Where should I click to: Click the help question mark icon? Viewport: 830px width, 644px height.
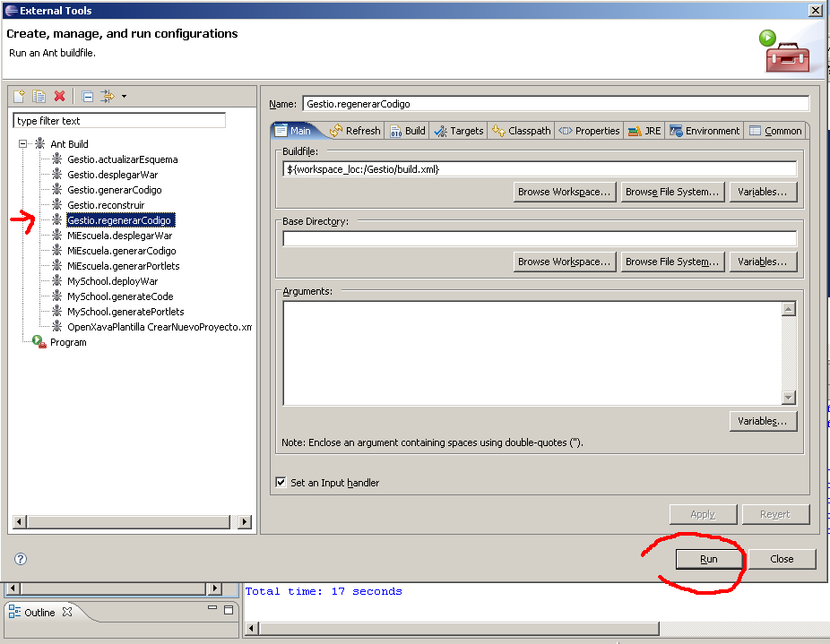[21, 559]
